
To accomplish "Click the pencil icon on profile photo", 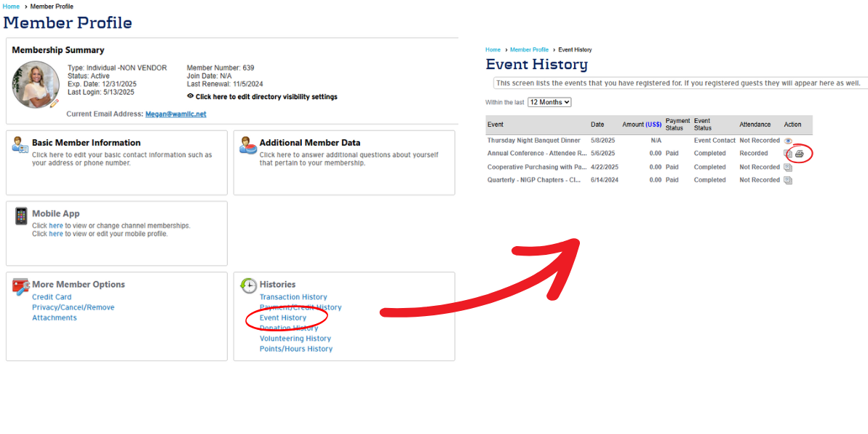I will pos(54,103).
